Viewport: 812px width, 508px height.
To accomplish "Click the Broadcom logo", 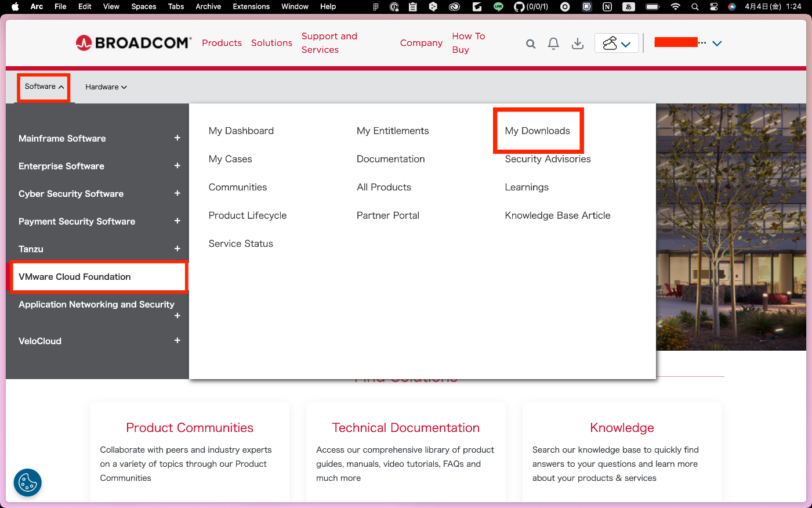I will [133, 43].
